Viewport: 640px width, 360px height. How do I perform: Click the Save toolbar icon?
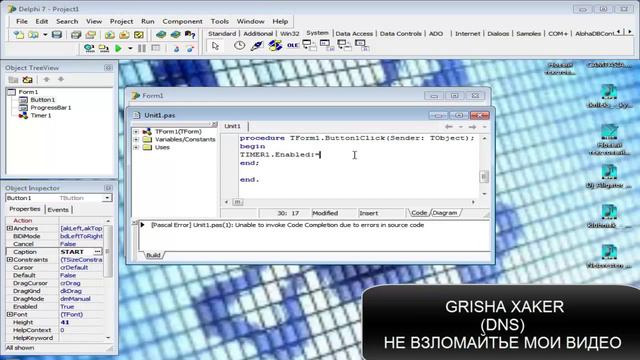pos(57,35)
